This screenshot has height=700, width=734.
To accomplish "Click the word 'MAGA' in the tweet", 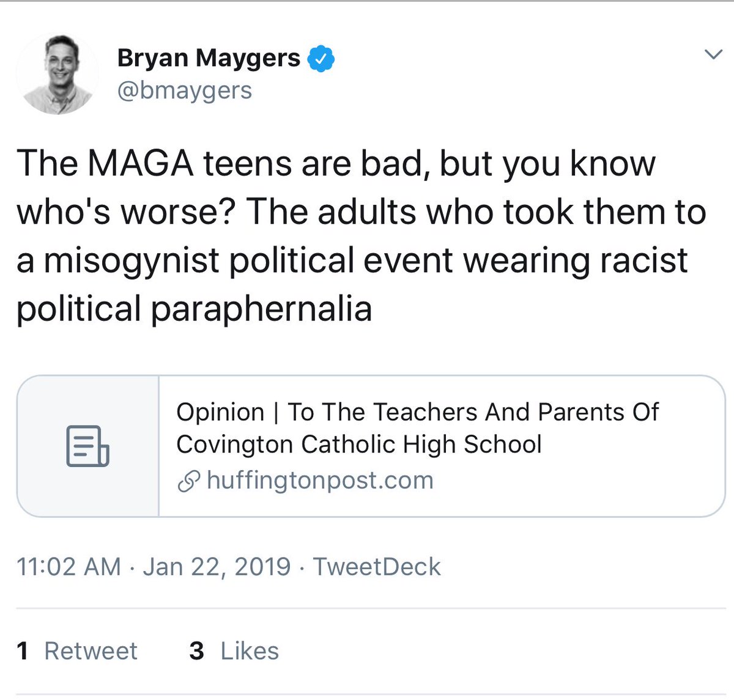I will [140, 164].
